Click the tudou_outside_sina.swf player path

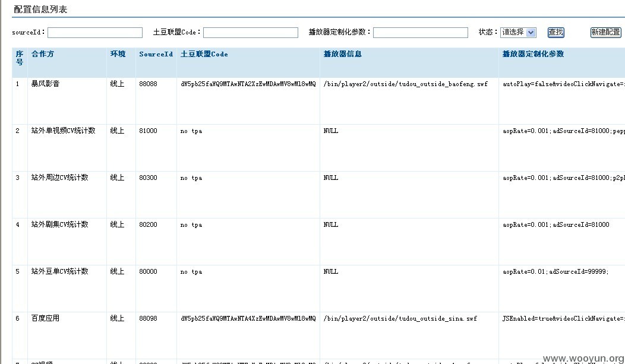tap(400, 319)
